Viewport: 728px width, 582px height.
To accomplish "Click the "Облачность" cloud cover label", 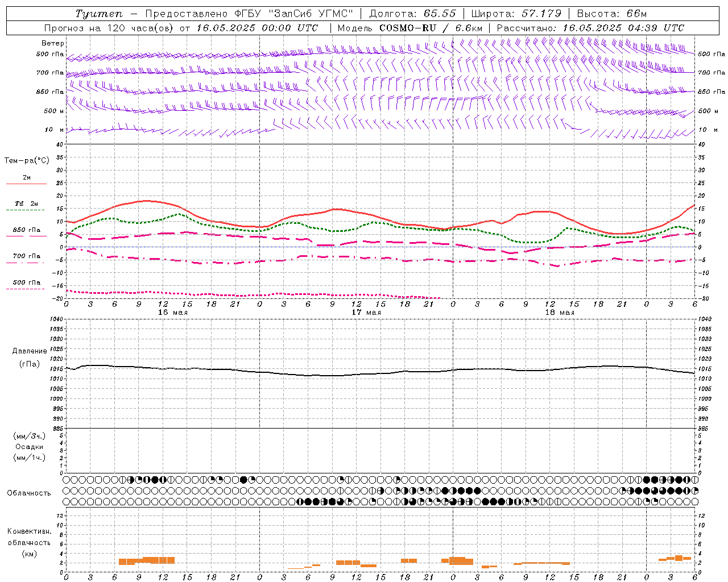I will click(x=29, y=493).
